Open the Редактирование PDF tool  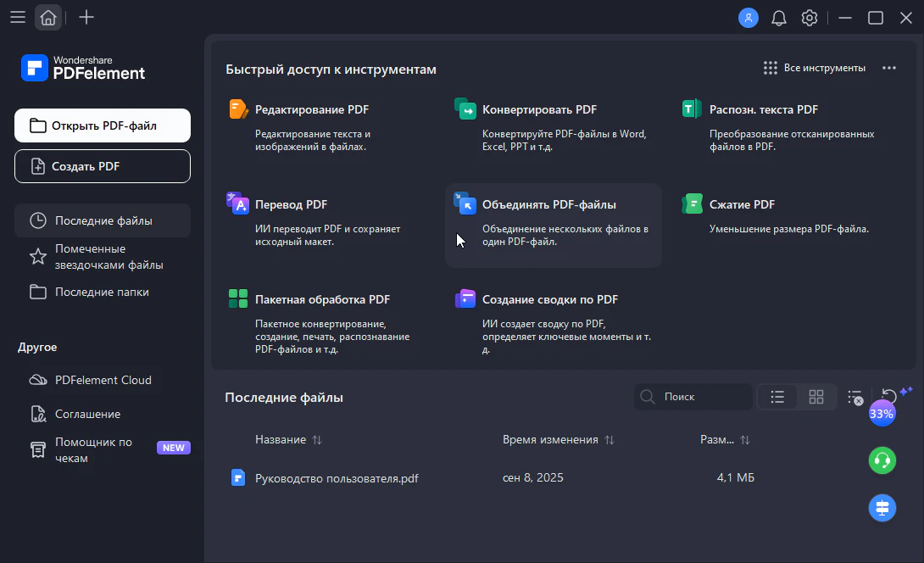pos(311,109)
